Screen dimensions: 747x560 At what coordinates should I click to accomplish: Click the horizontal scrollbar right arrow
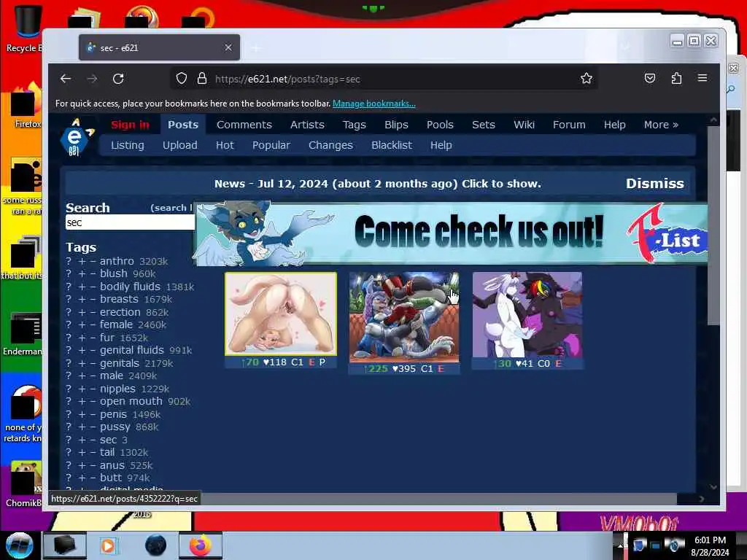(701, 499)
